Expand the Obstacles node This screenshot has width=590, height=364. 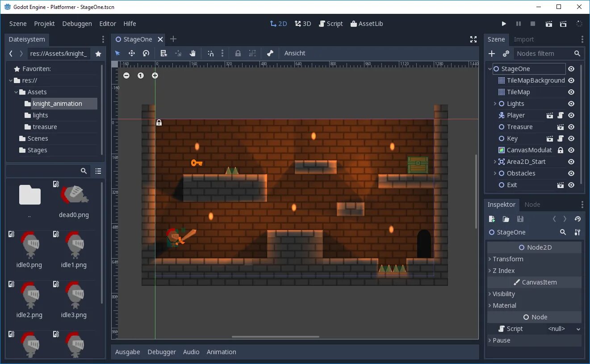click(495, 173)
